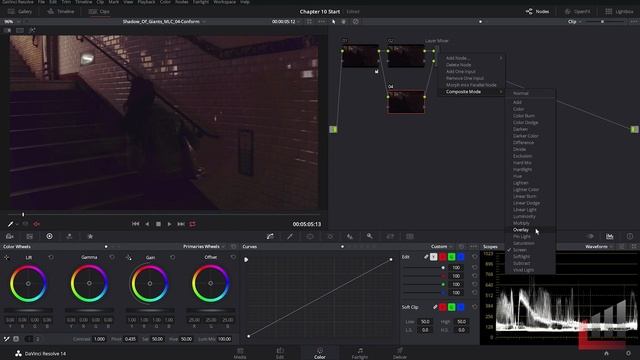Toggle the red audio mute icon
Screen dimensions: 640x360
[x=36, y=224]
